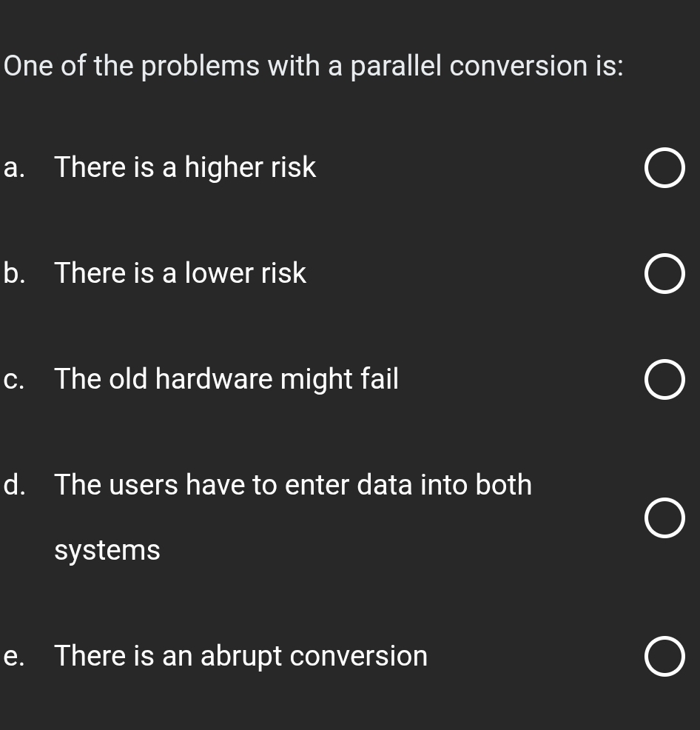The image size is (700, 730).
Task: Click the word 'systems' under option d
Action: tap(107, 551)
